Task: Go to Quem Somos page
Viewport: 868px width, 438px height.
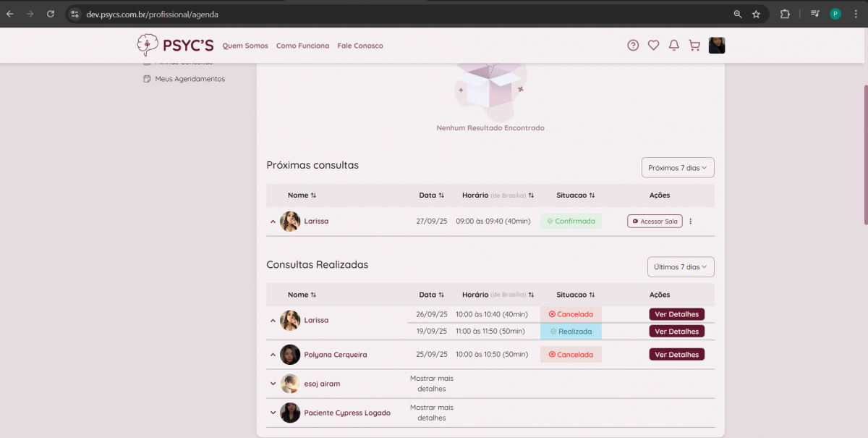Action: tap(245, 46)
